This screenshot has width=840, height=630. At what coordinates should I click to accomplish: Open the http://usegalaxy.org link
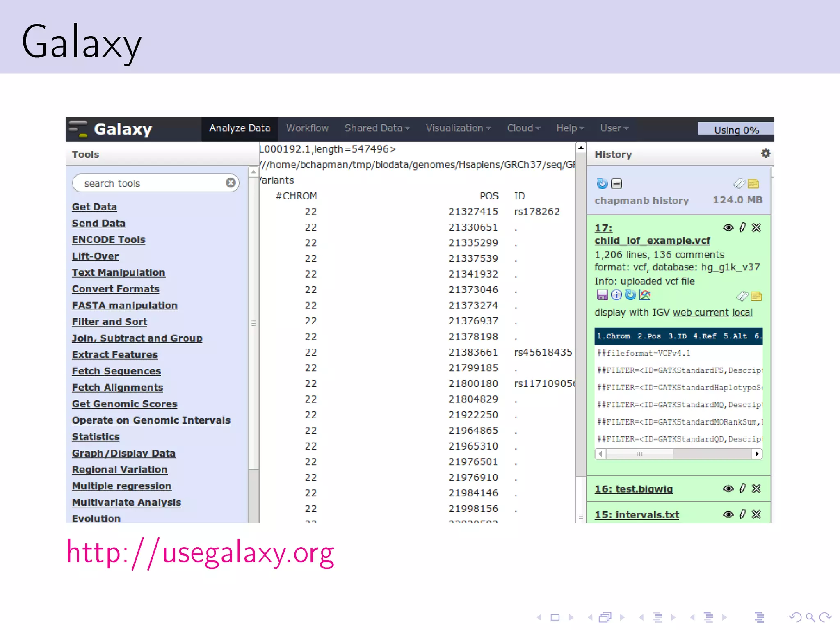[201, 552]
